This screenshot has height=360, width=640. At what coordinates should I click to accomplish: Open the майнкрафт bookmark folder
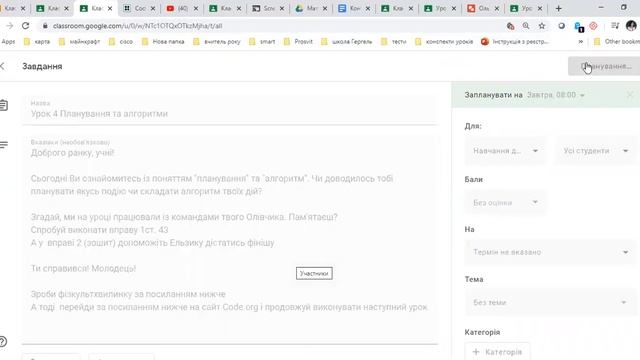pyautogui.click(x=80, y=42)
